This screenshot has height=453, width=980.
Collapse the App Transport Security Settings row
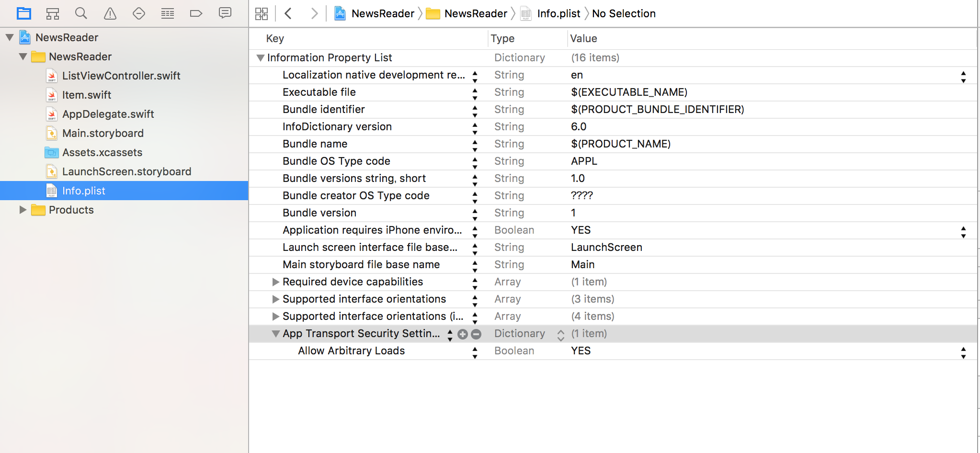(275, 334)
